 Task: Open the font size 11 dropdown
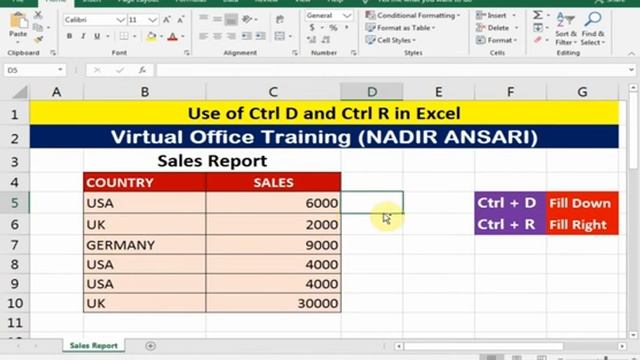(x=153, y=20)
